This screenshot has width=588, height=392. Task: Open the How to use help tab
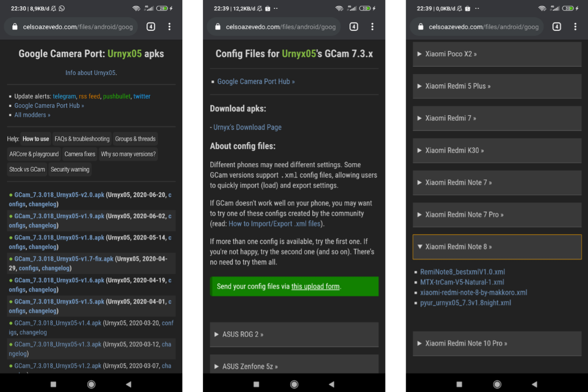[x=36, y=139]
